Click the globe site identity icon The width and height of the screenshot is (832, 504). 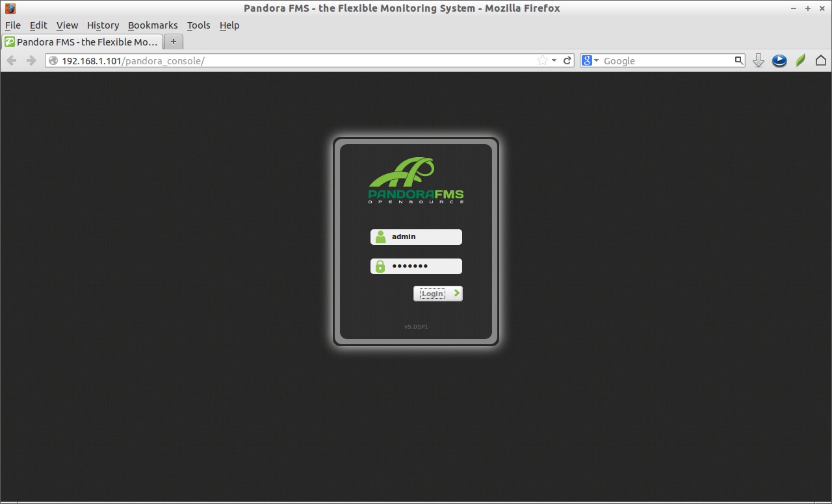tap(53, 60)
